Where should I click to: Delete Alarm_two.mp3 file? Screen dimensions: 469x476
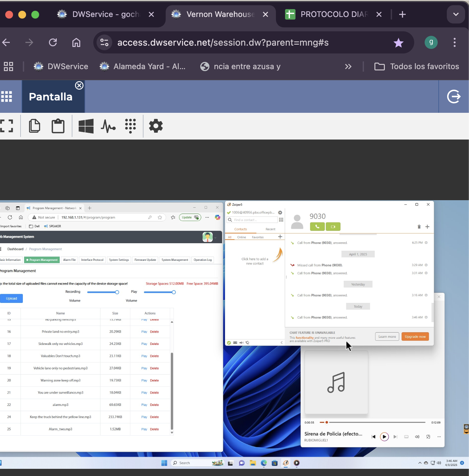(x=154, y=429)
